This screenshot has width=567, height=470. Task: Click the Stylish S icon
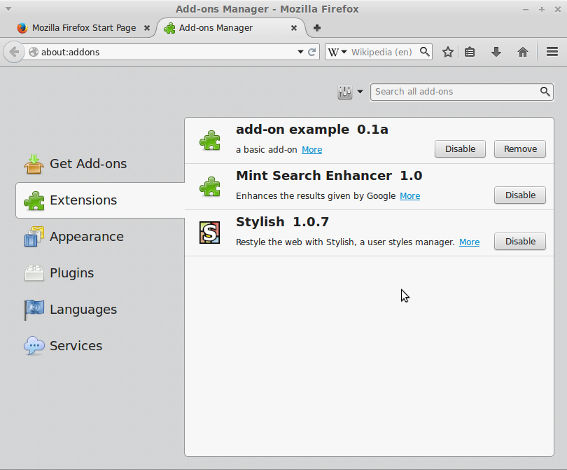(x=210, y=233)
